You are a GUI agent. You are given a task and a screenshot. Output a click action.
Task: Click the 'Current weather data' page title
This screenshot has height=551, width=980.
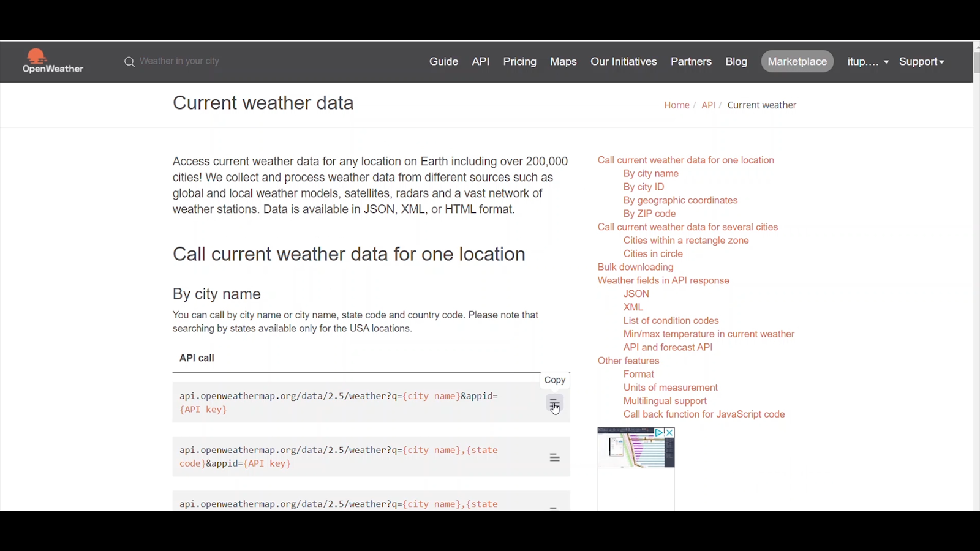tap(263, 103)
